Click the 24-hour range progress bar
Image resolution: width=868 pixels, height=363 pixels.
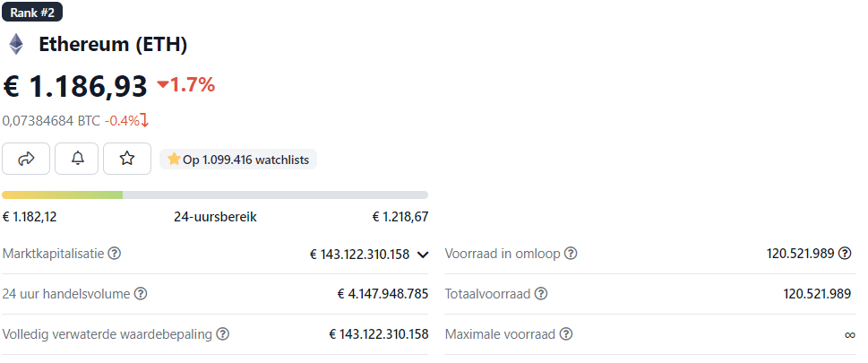pos(215,195)
